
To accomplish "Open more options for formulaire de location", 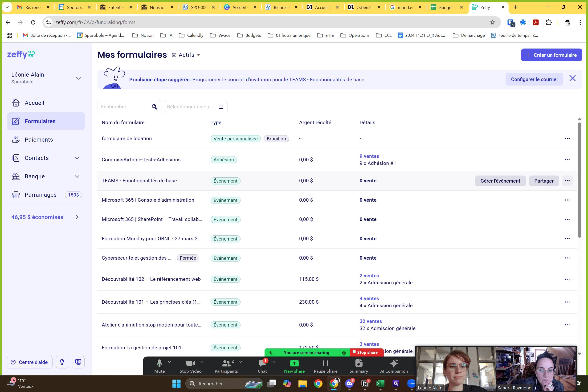I will pyautogui.click(x=567, y=139).
